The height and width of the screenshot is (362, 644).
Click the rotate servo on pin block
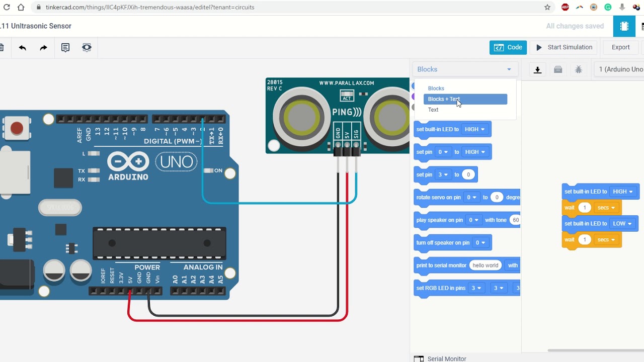467,197
